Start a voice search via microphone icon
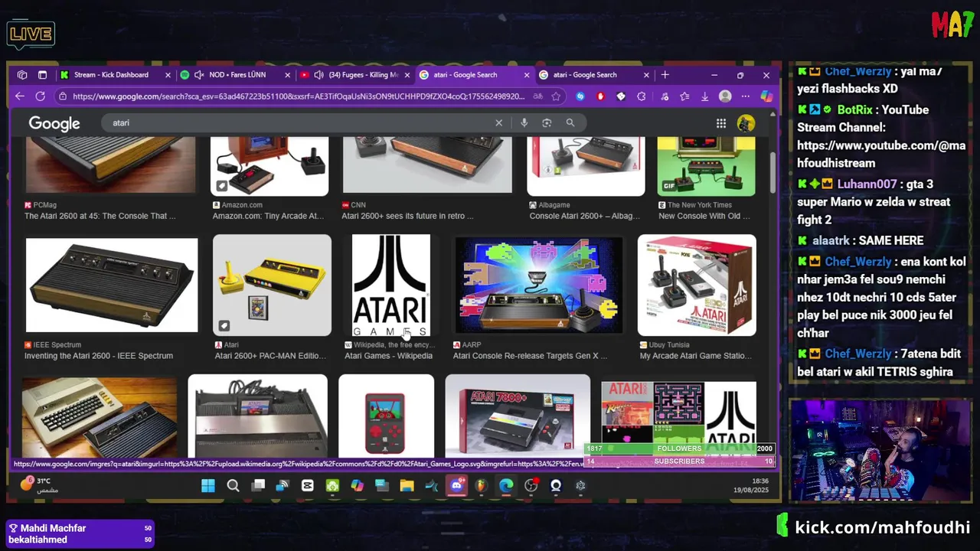980x551 pixels. (x=524, y=122)
